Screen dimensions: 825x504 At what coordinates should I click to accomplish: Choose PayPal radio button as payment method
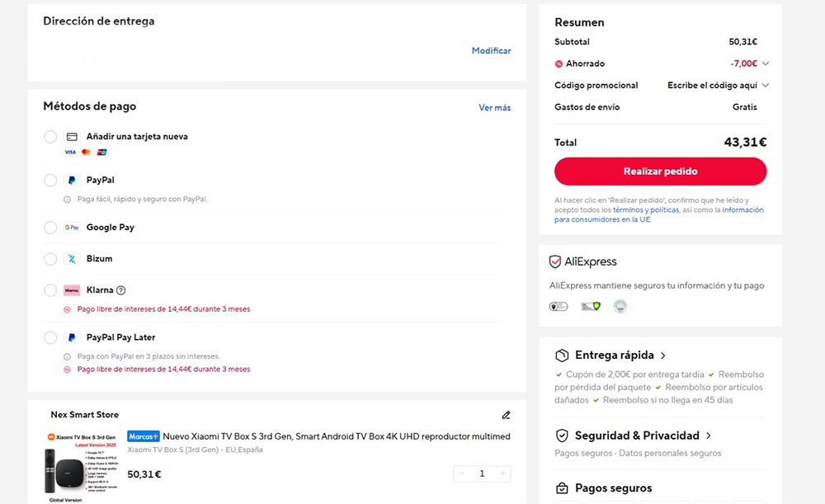[x=50, y=181]
